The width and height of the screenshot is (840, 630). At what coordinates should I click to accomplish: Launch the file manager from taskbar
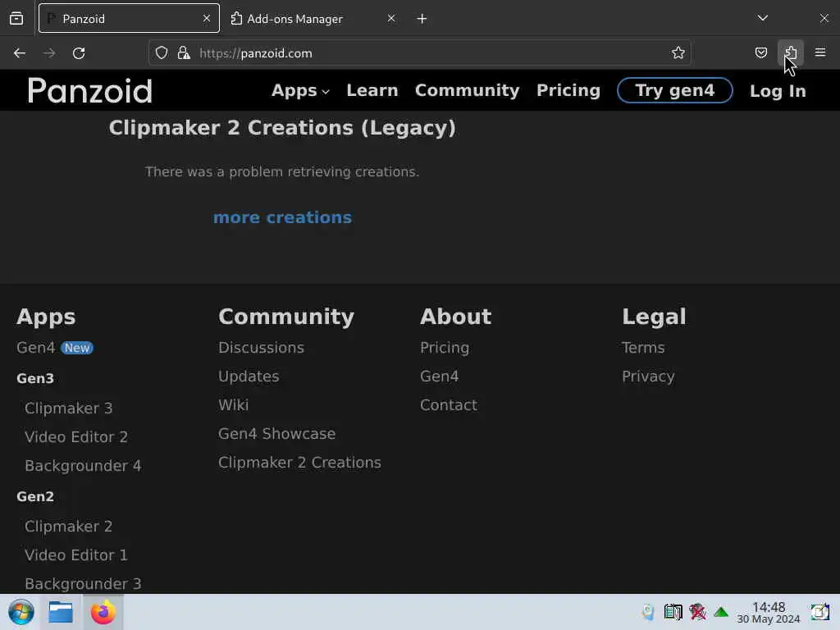(x=61, y=612)
